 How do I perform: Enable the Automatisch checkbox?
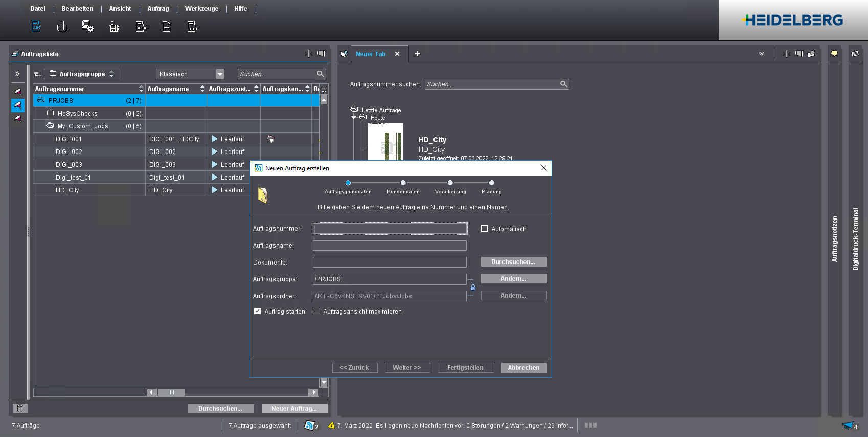tap(485, 229)
